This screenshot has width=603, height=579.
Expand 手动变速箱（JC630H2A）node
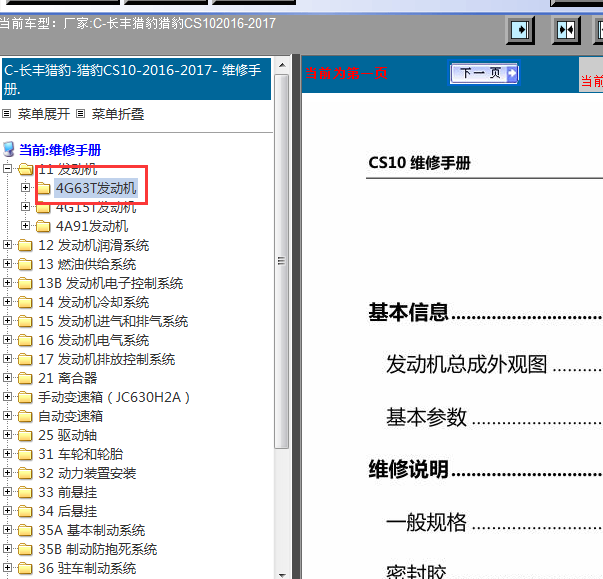point(7,396)
